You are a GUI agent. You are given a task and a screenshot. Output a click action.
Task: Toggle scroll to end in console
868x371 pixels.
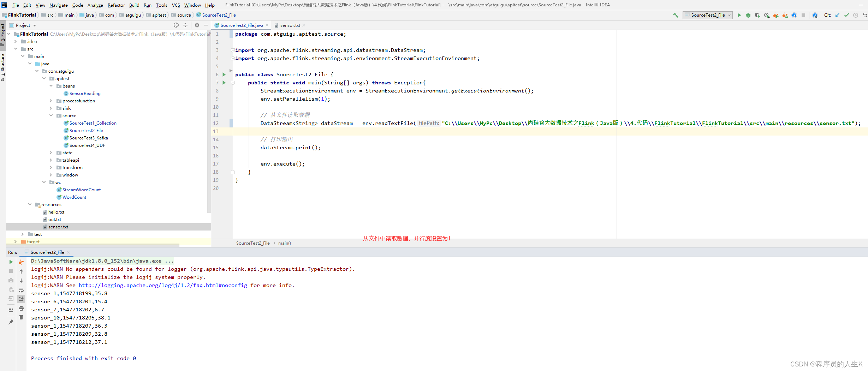21,299
